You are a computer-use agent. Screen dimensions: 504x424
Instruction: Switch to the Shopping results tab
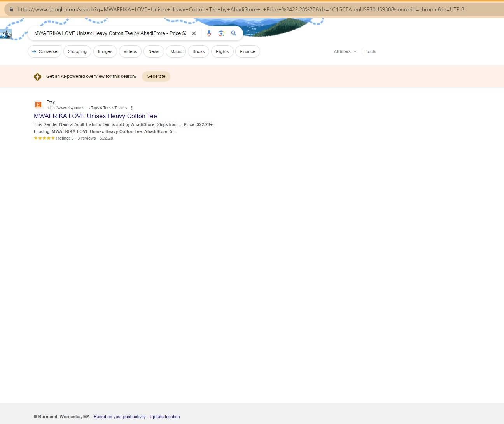point(77,51)
